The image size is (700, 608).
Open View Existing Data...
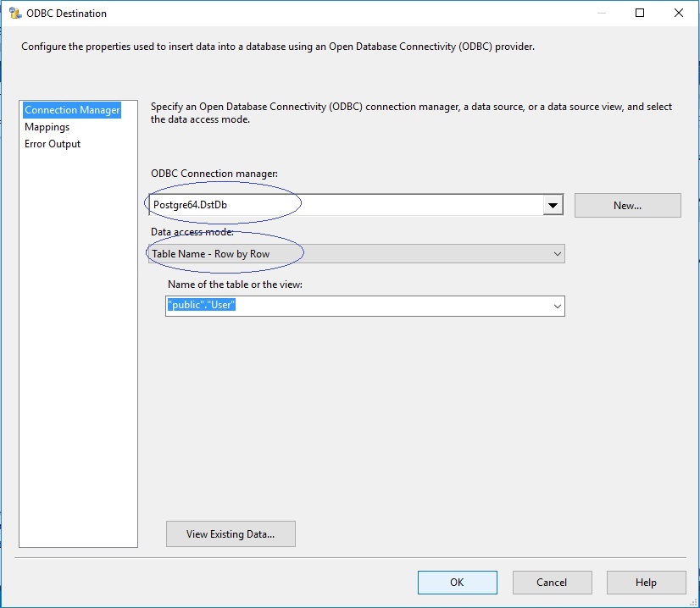pyautogui.click(x=231, y=534)
